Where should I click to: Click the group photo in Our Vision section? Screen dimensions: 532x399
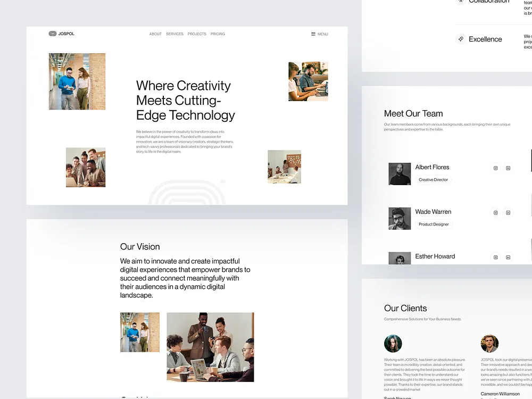(x=210, y=346)
